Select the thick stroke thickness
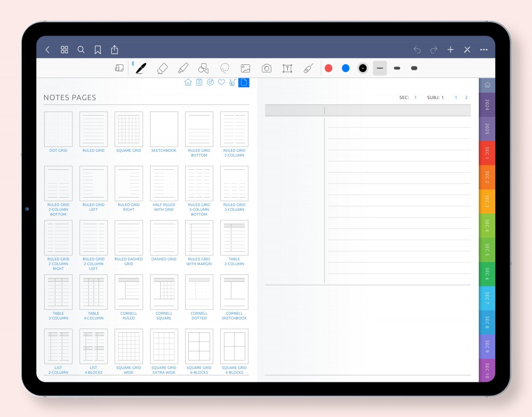This screenshot has width=532, height=417. [x=414, y=68]
